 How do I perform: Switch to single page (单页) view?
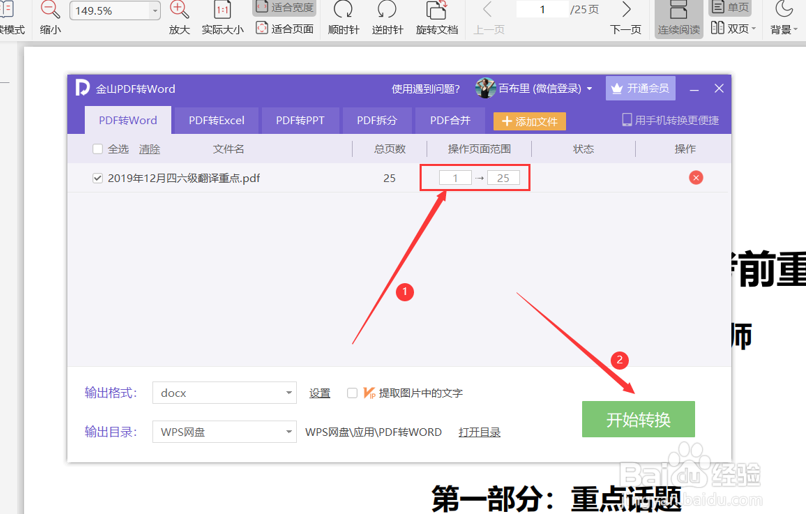coord(730,7)
